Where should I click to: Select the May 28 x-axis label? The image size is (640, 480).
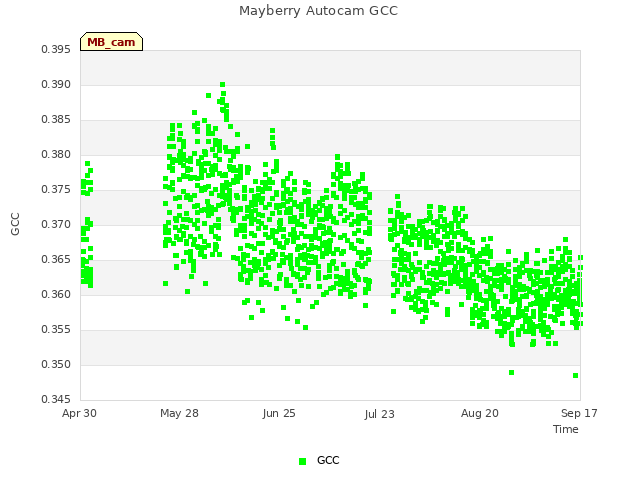pyautogui.click(x=179, y=413)
